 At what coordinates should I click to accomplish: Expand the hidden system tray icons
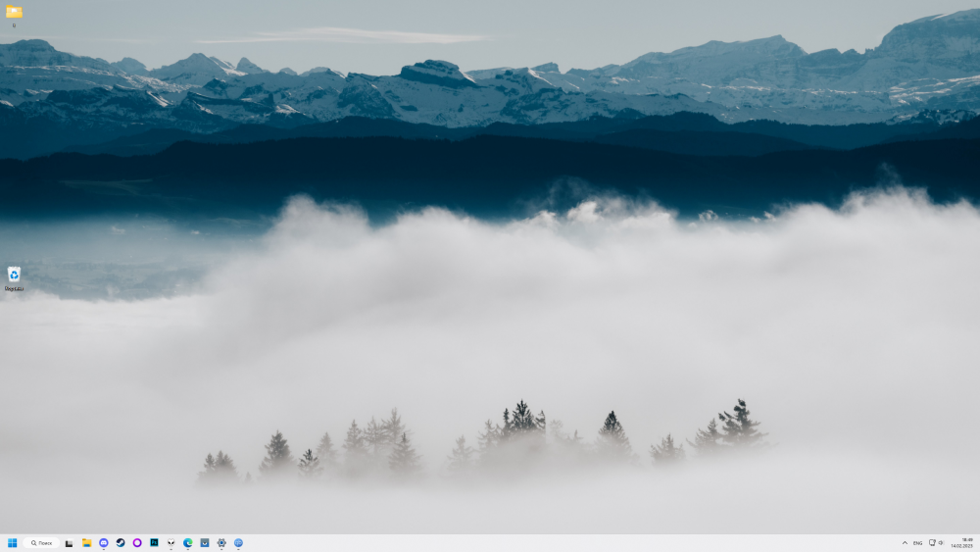pos(905,542)
